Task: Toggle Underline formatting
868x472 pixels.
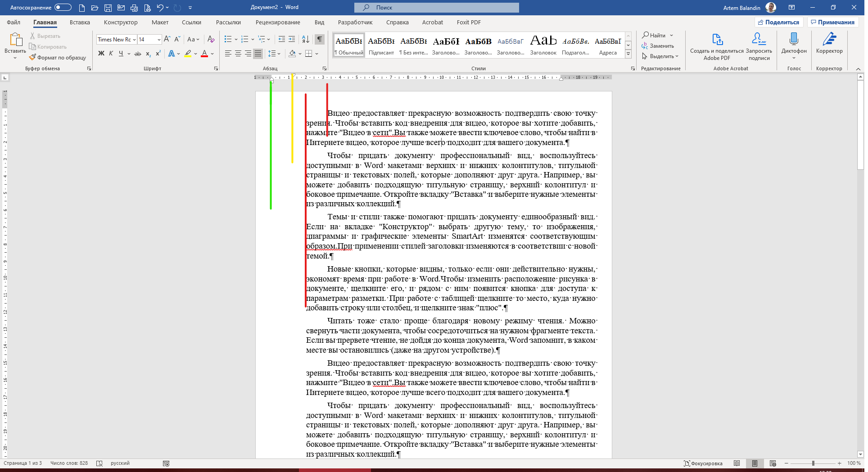Action: [121, 54]
